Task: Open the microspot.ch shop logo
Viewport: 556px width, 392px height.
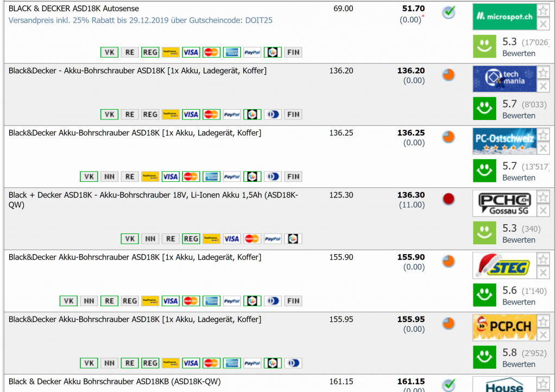Action: [x=504, y=17]
